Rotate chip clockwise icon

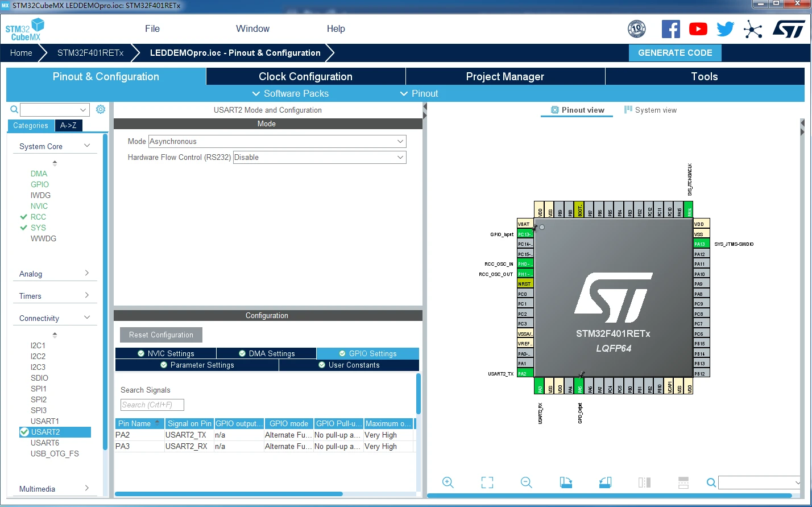[x=566, y=483]
